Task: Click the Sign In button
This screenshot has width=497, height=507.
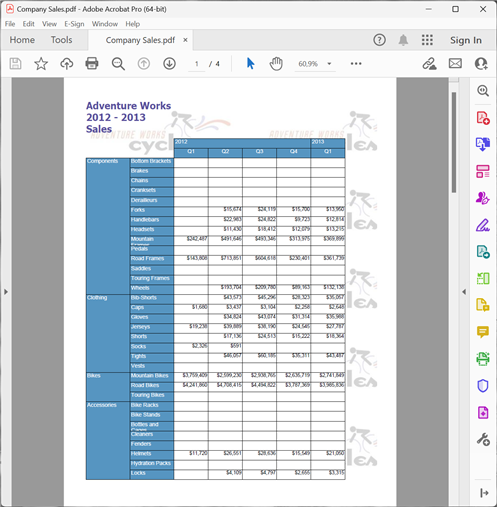Action: click(x=466, y=40)
